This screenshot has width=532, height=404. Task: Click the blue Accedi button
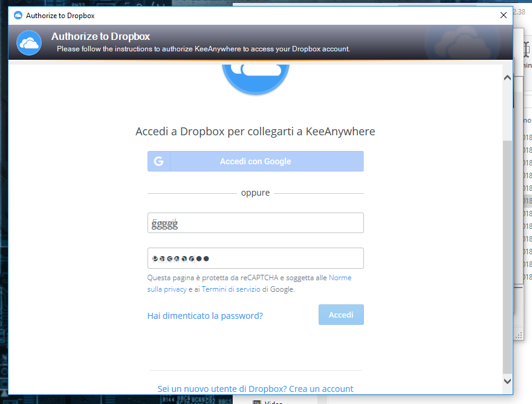pyautogui.click(x=341, y=315)
